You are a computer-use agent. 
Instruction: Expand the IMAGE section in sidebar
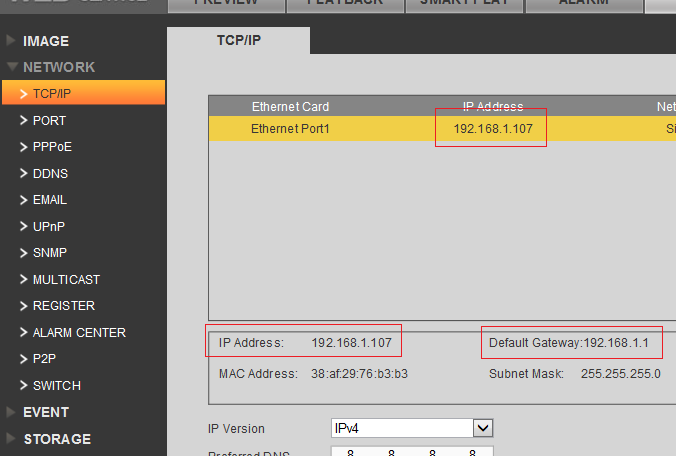coord(46,41)
